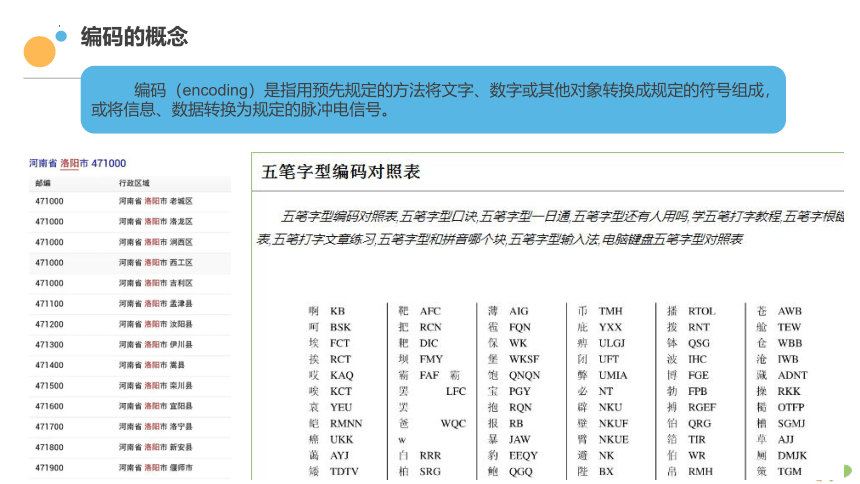Screen dimensions: 860x484
Task: Click the Wubi code TDTV
Action: (344, 471)
